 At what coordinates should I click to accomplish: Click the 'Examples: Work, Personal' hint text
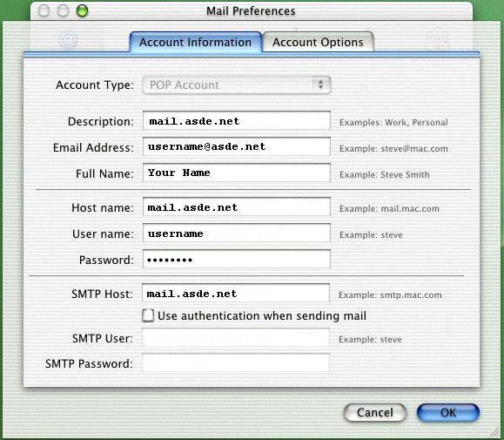pyautogui.click(x=393, y=123)
